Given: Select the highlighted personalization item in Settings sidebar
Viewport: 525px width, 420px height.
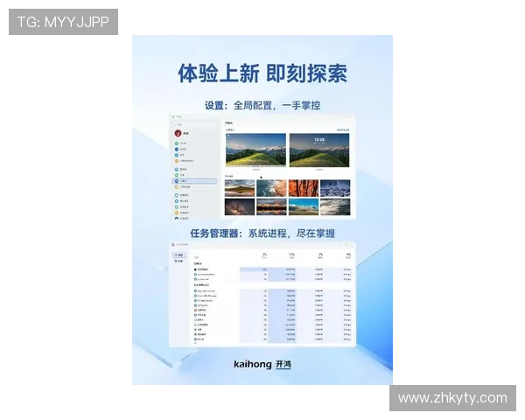Looking at the screenshot, I should [194, 181].
